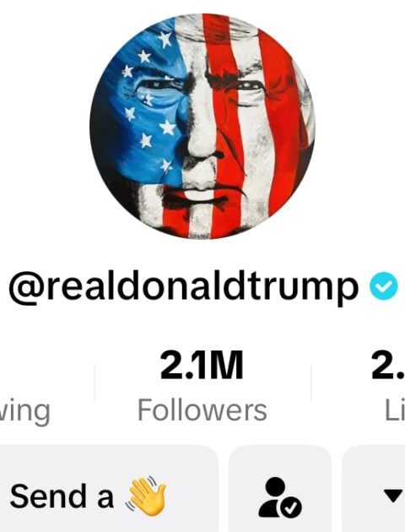Open follower list from bold 2.1M
Image resolution: width=405 pixels, height=532 pixels.
[202, 365]
